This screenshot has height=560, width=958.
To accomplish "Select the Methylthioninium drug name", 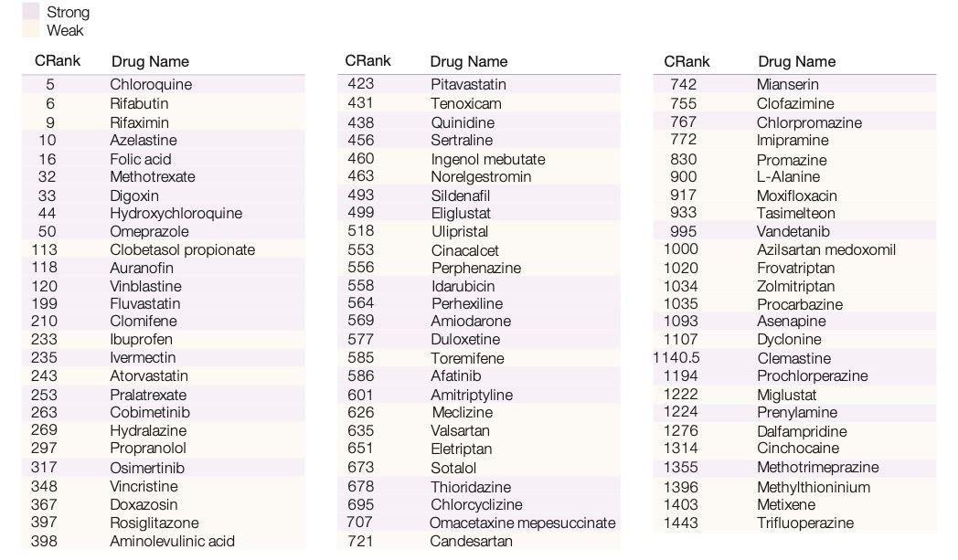I will pyautogui.click(x=813, y=487).
